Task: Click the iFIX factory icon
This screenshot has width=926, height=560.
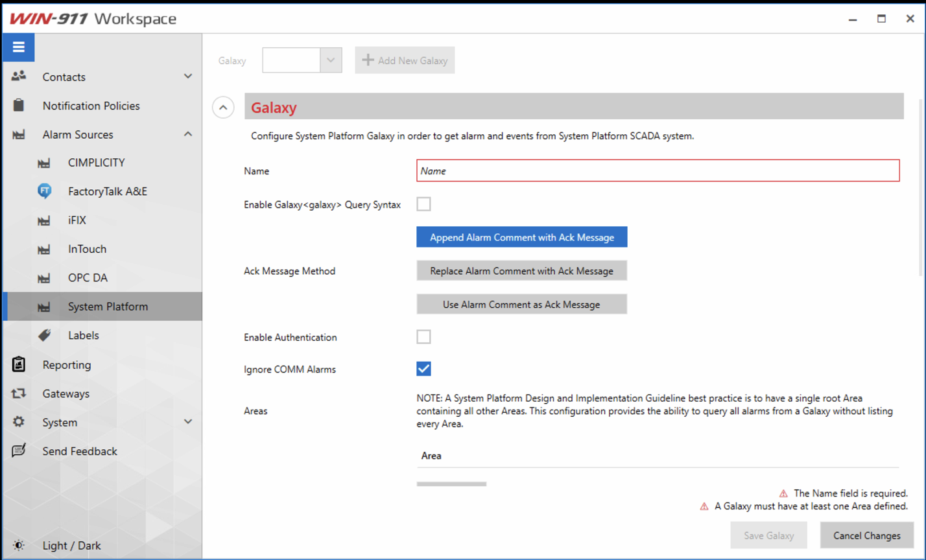Action: 44,221
